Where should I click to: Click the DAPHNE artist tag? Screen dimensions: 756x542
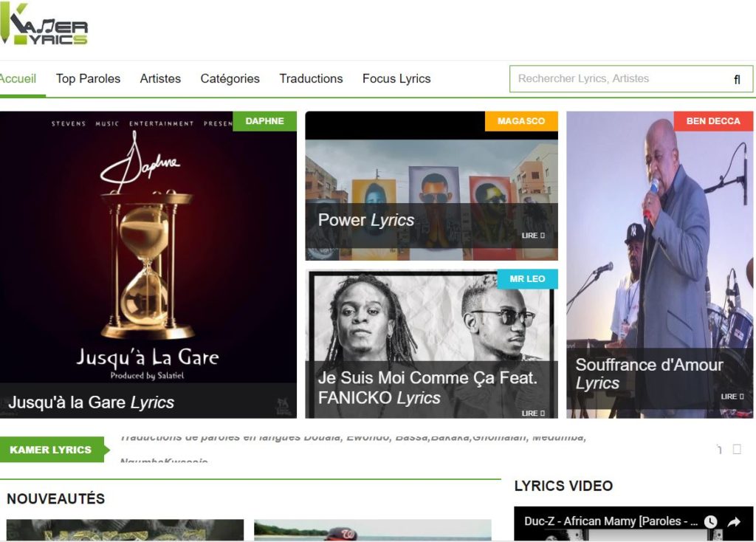pyautogui.click(x=265, y=121)
